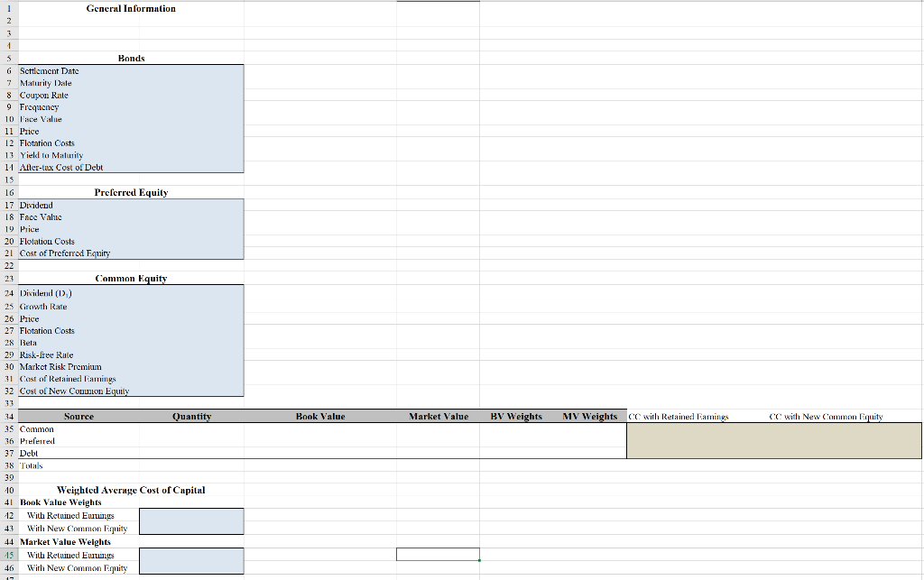
Task: Click the Book Value Weights label
Action: coord(60,502)
